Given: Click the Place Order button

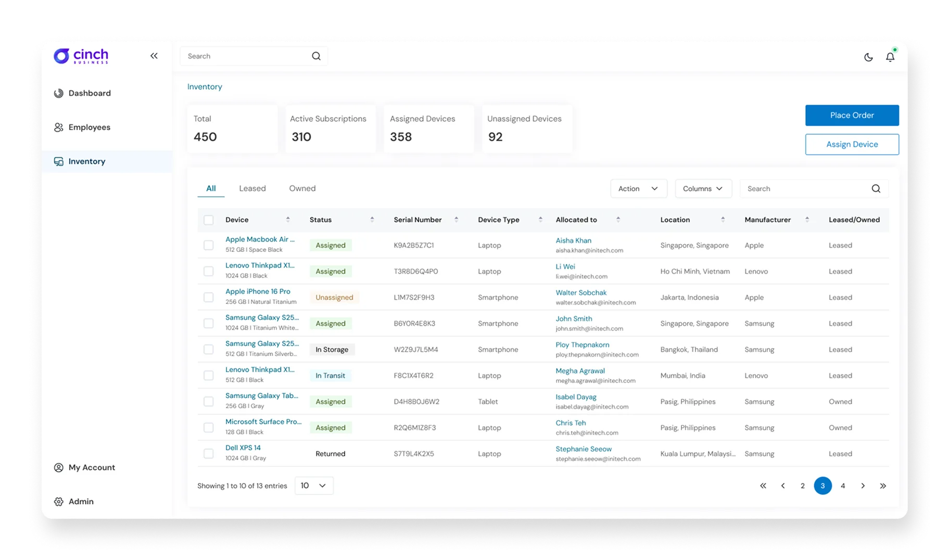Looking at the screenshot, I should tap(852, 116).
